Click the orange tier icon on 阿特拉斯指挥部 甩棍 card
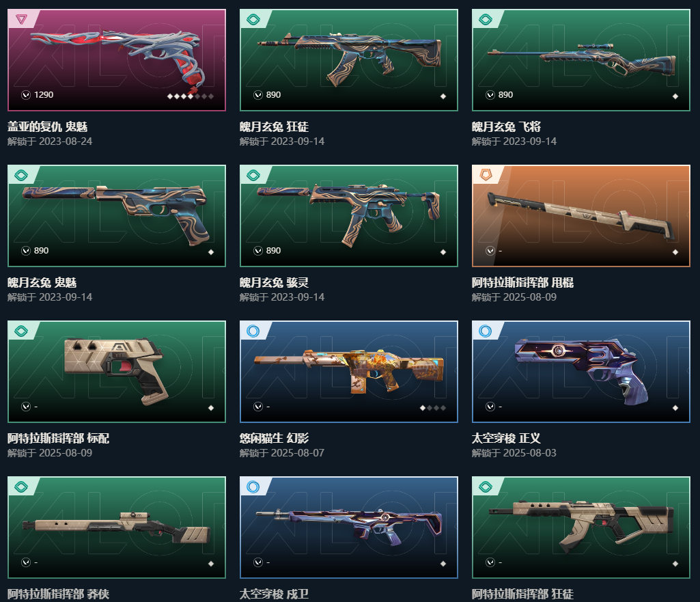 tap(486, 175)
